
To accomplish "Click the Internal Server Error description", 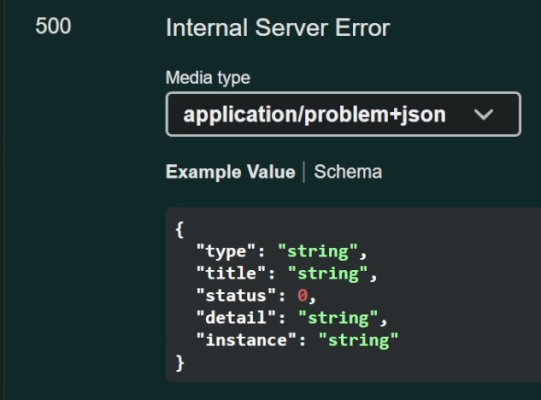I will 278,28.
